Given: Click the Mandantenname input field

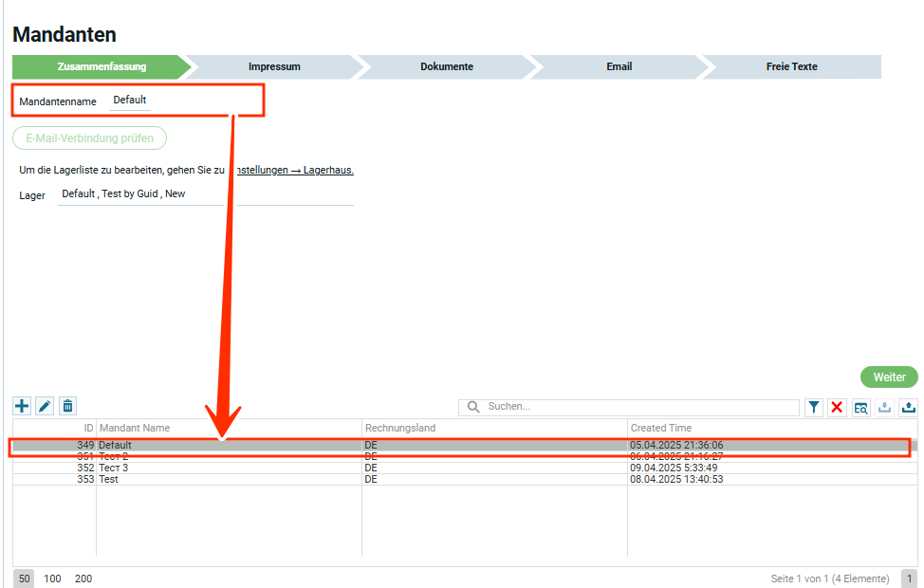Looking at the screenshot, I should click(x=130, y=101).
